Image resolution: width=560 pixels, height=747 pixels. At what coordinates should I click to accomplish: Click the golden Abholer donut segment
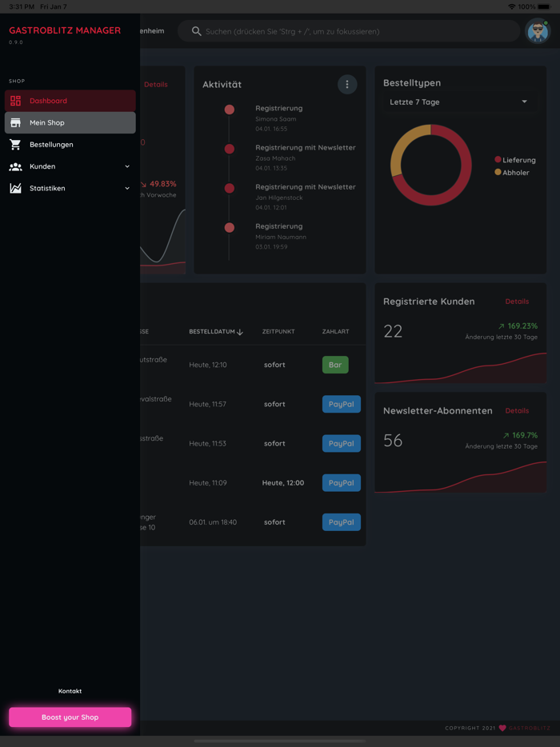tap(405, 142)
